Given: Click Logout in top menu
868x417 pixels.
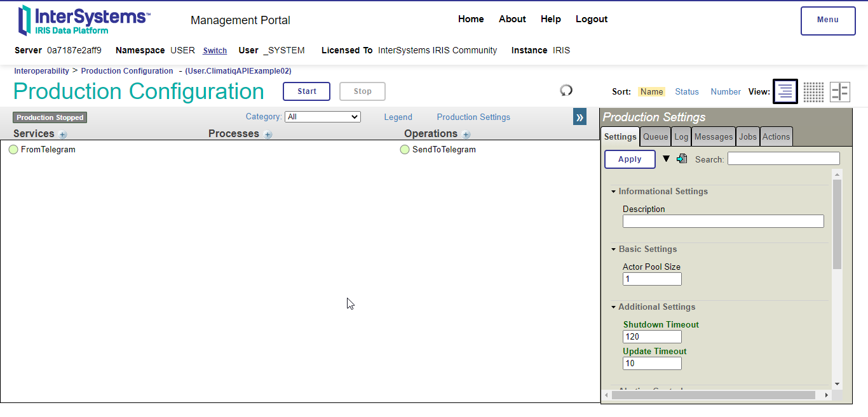Looking at the screenshot, I should [592, 19].
